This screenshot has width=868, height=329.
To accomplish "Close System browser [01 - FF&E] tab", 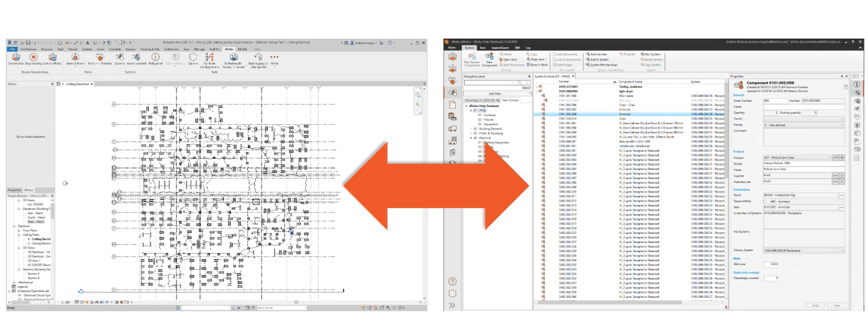I will 573,76.
